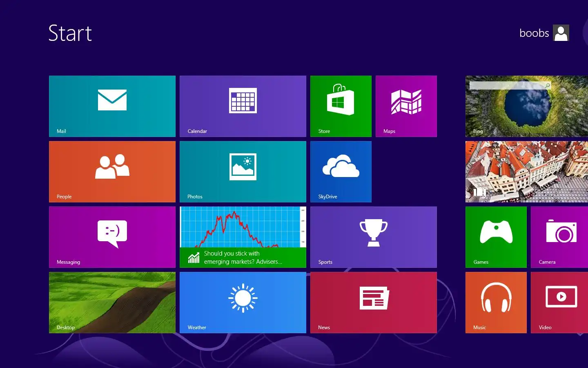This screenshot has height=368, width=588.
Task: Open the Camera tile
Action: 559,237
